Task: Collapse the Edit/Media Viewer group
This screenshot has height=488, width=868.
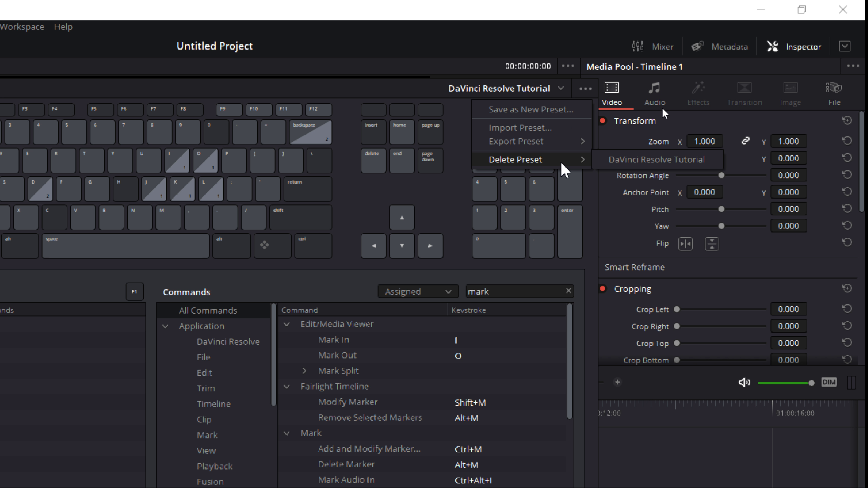Action: tap(286, 324)
